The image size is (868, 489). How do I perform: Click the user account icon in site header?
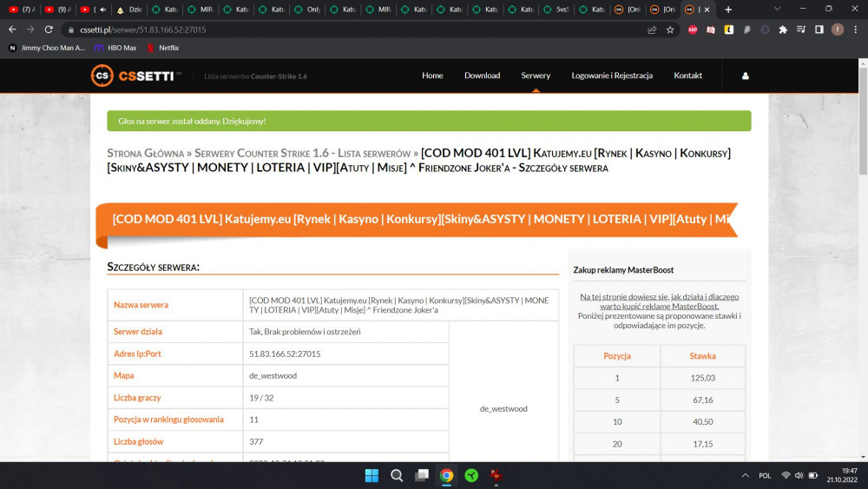tap(745, 76)
